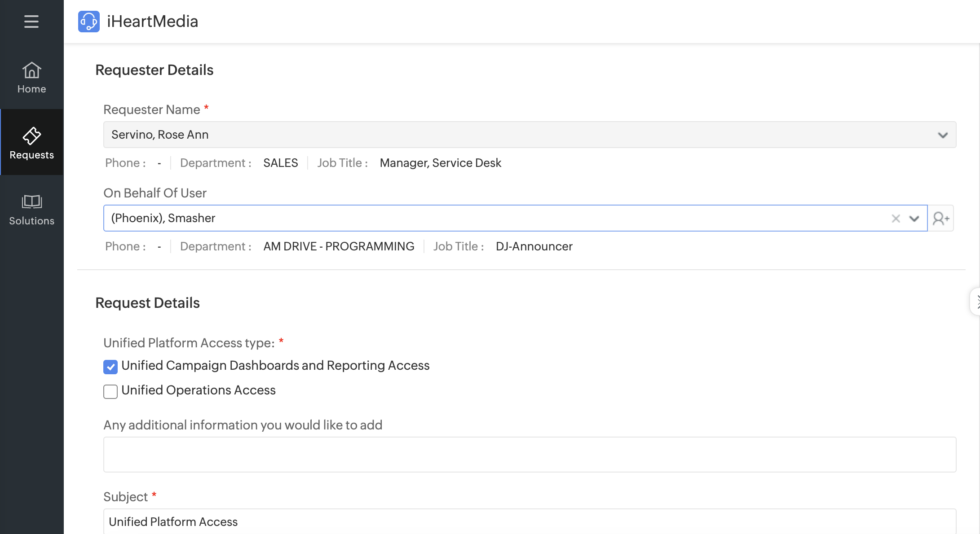
Task: Click the DJ-Announcer job title text
Action: pyautogui.click(x=534, y=246)
